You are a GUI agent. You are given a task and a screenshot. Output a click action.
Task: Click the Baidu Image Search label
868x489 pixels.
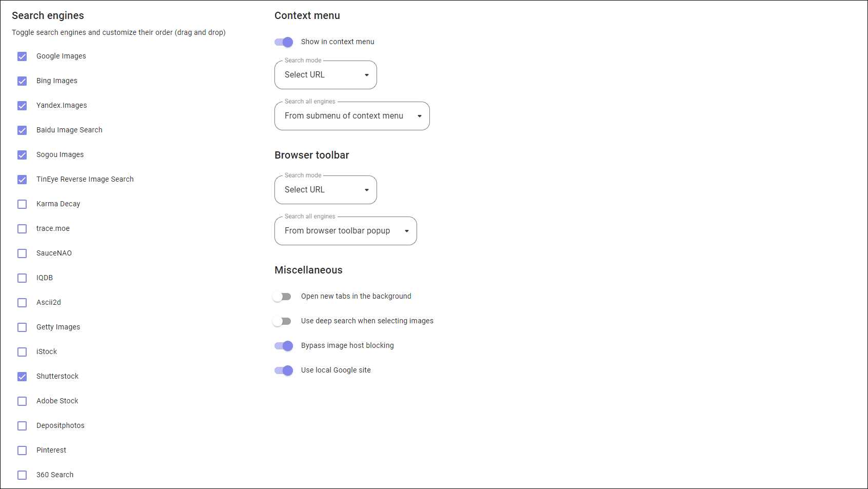[x=69, y=130]
